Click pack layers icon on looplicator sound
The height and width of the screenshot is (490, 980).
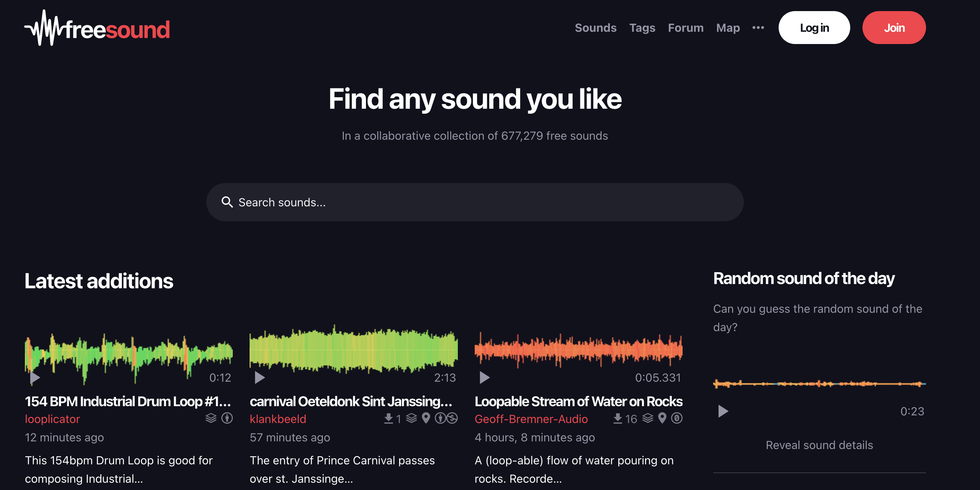211,418
